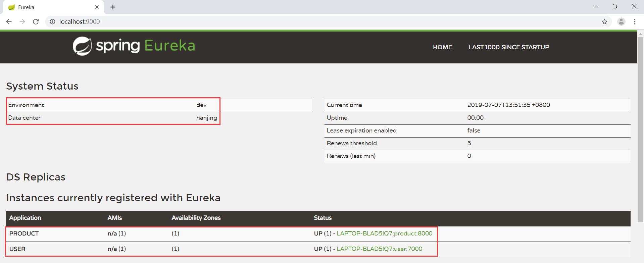Click the scrollbar up arrow
644x263 pixels.
(x=640, y=34)
